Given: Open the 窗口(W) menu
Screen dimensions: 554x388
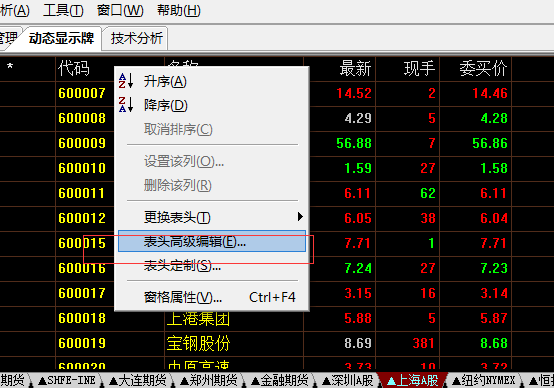Looking at the screenshot, I should 120,10.
